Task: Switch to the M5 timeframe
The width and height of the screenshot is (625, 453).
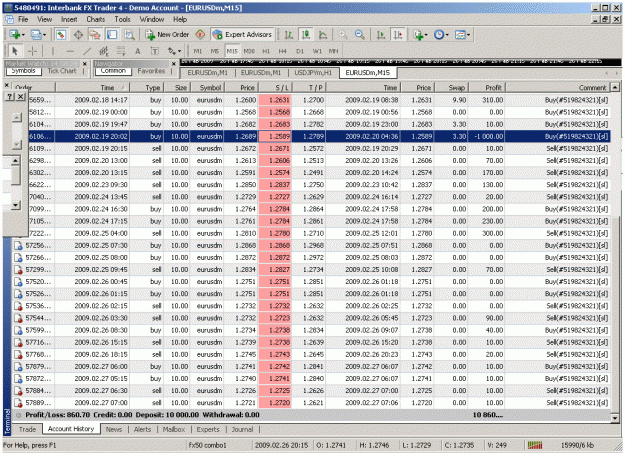Action: [x=215, y=51]
